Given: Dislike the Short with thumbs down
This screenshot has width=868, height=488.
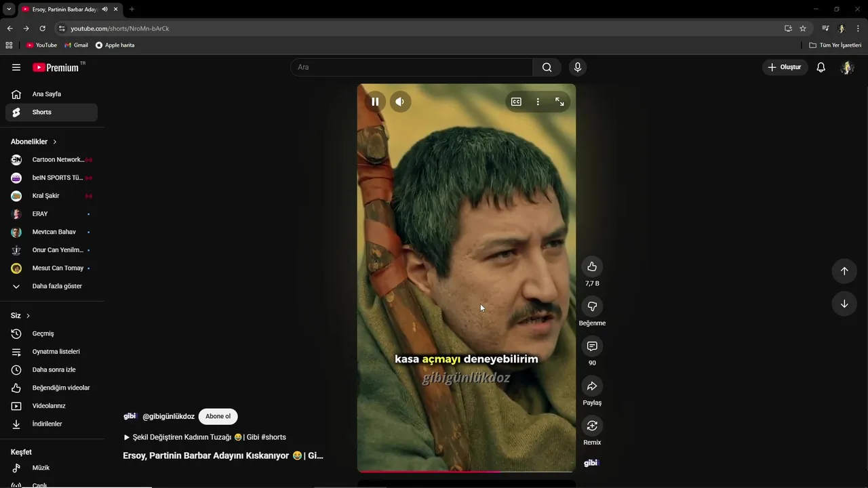Looking at the screenshot, I should pos(592,306).
